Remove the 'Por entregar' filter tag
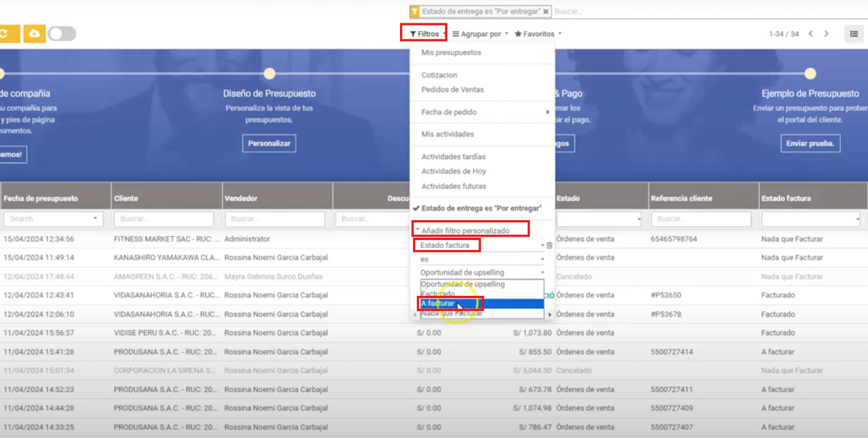The height and width of the screenshot is (438, 868). pos(546,11)
